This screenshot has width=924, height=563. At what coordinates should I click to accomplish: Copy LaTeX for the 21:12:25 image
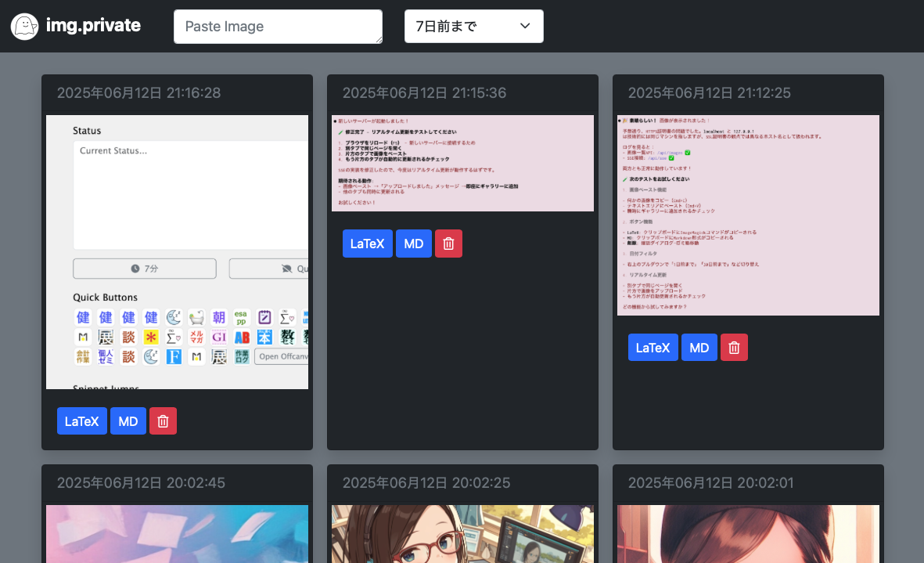pyautogui.click(x=653, y=348)
